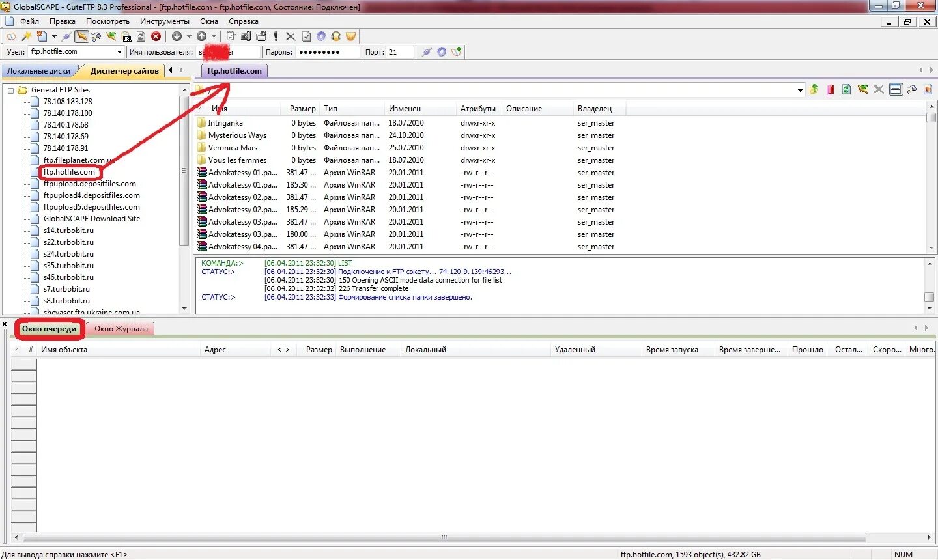Click the New Folder toolbar icon

point(261,36)
